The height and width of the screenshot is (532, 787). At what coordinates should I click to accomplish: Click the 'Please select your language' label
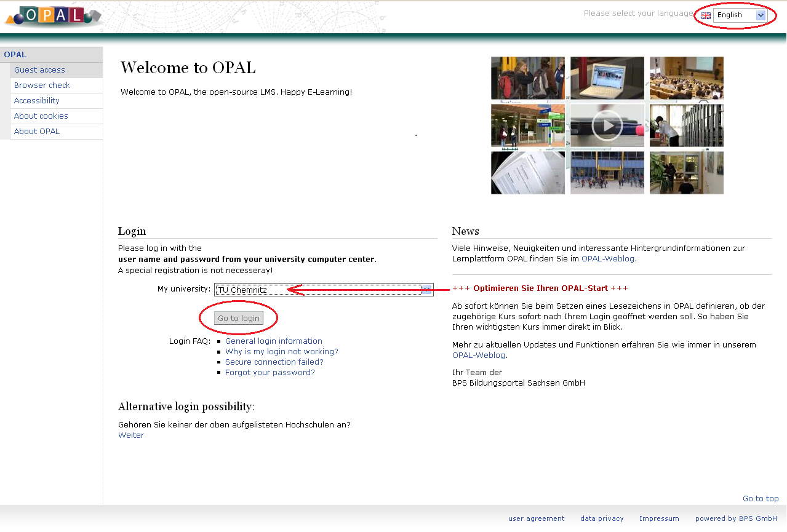pos(639,14)
